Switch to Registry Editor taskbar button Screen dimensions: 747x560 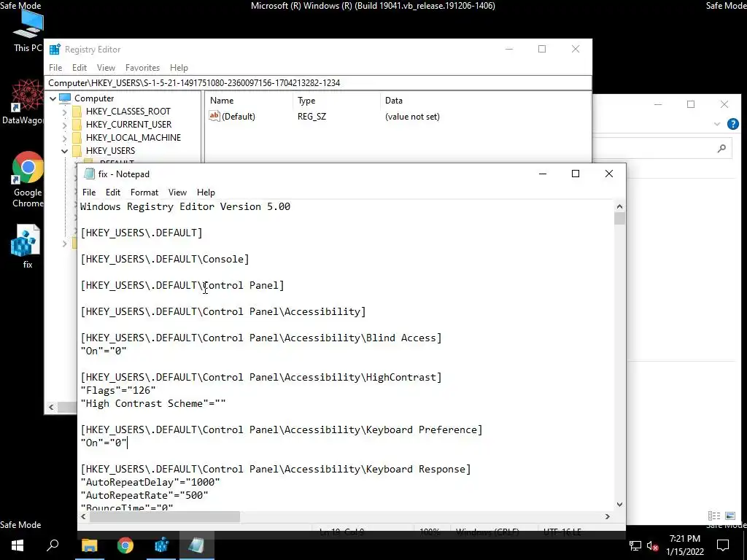(x=161, y=545)
